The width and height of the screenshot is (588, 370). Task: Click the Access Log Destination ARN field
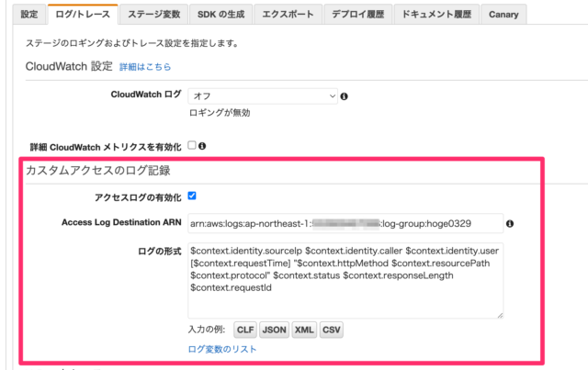tap(345, 223)
